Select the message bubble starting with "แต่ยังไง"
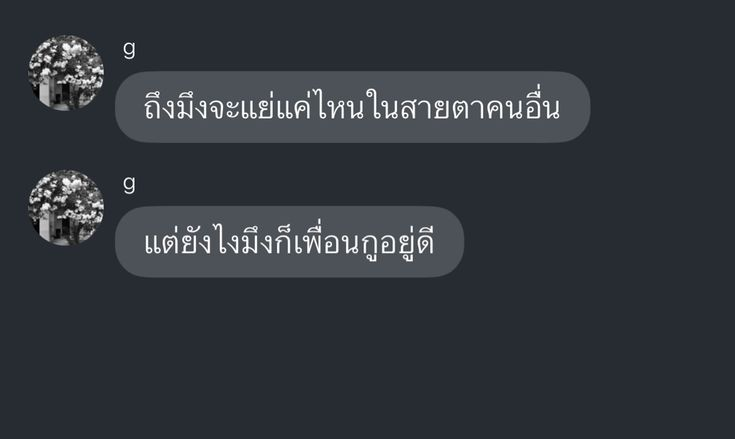Image resolution: width=735 pixels, height=439 pixels. [x=289, y=242]
